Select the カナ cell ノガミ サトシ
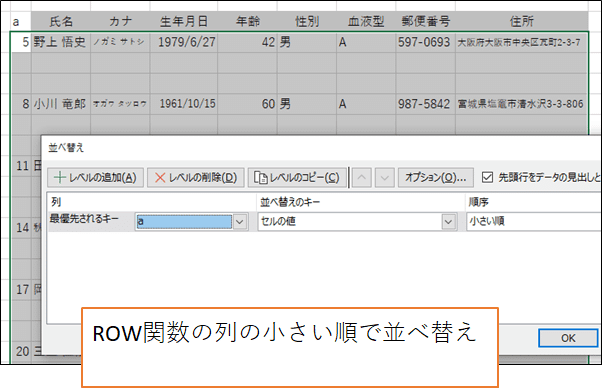Image resolution: width=602 pixels, height=388 pixels. (x=120, y=42)
